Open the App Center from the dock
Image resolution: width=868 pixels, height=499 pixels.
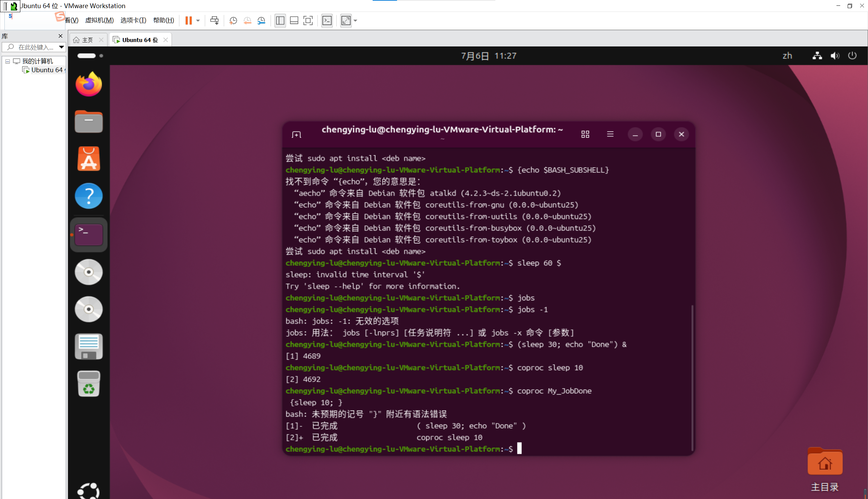click(x=89, y=159)
